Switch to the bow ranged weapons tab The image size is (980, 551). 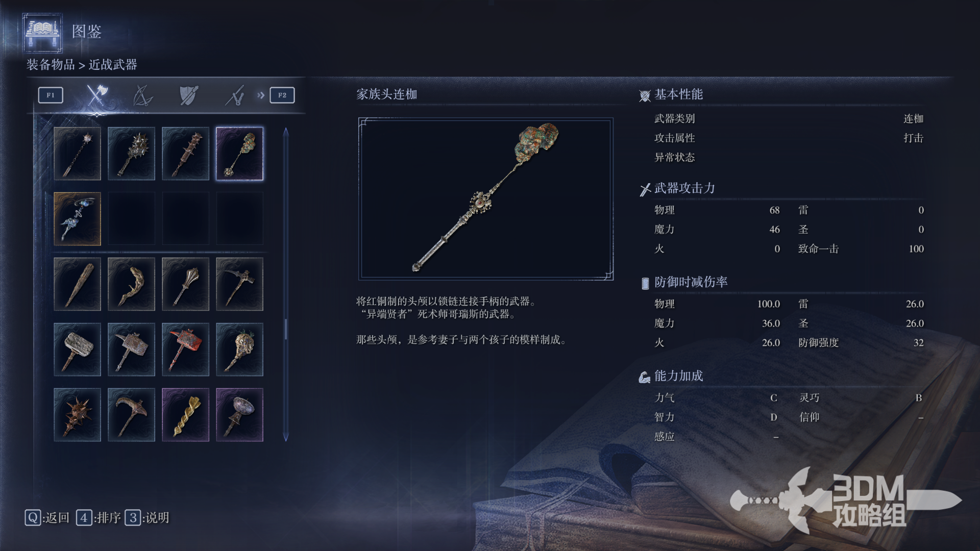142,95
